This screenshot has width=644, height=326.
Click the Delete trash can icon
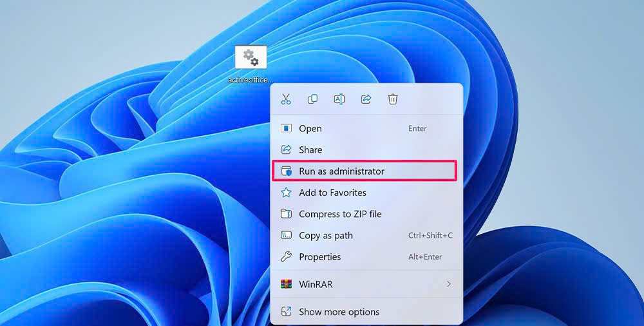pyautogui.click(x=393, y=99)
